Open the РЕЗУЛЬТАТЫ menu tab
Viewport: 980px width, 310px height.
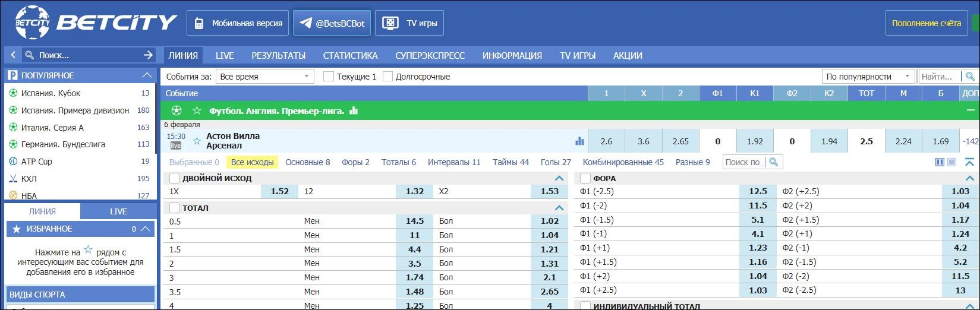[278, 56]
